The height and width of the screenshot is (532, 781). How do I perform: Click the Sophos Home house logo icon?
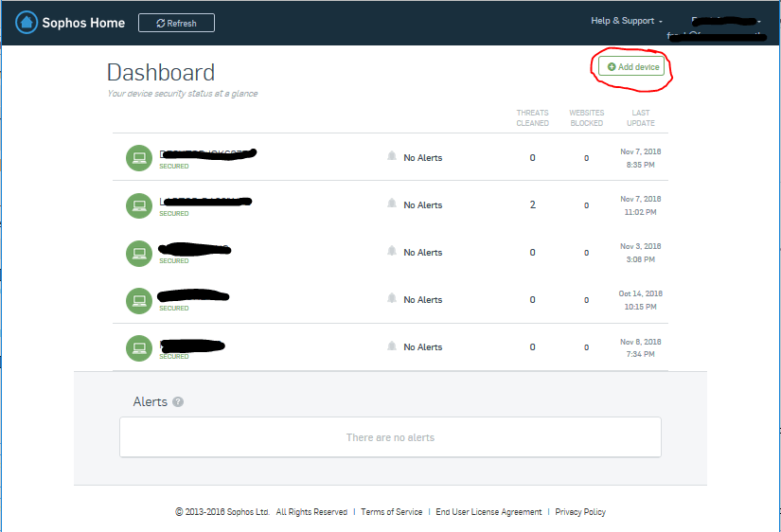27,23
